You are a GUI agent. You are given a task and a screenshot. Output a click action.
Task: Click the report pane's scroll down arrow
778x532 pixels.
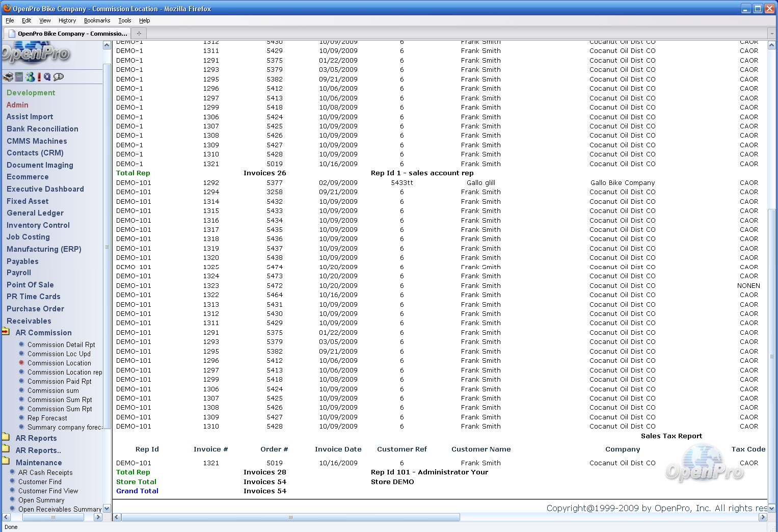pos(771,508)
